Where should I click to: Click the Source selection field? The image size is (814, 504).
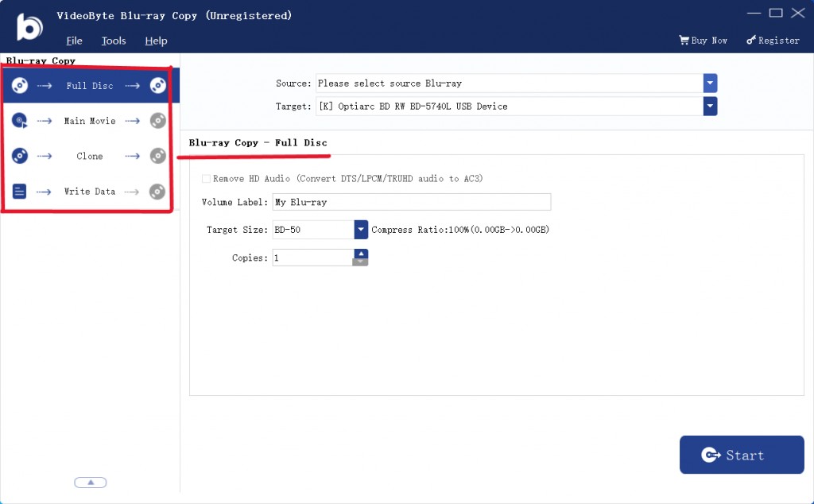tap(510, 83)
